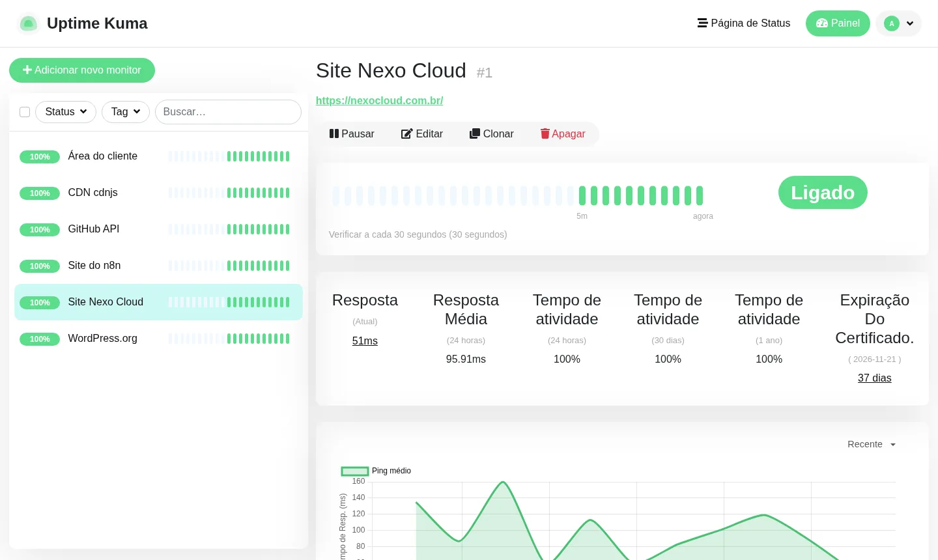Click the 100% badge for GitHub API
938x560 pixels.
pyautogui.click(x=40, y=230)
